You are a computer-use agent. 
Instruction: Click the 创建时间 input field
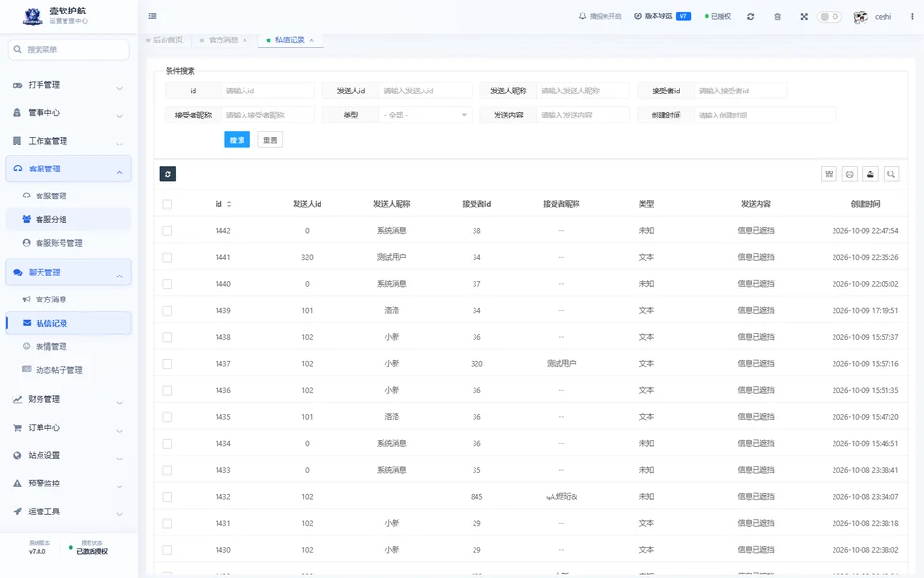pyautogui.click(x=765, y=115)
